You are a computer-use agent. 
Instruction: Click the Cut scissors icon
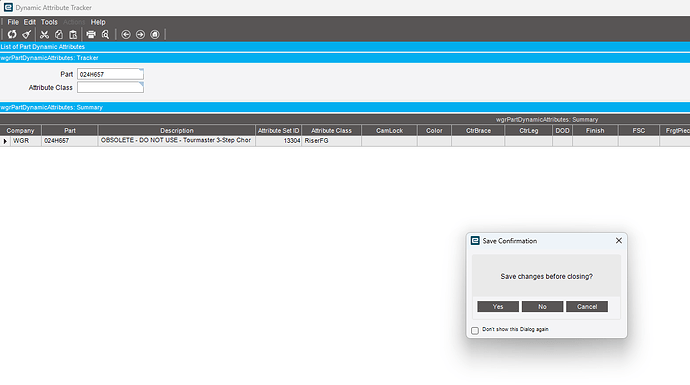coord(44,34)
